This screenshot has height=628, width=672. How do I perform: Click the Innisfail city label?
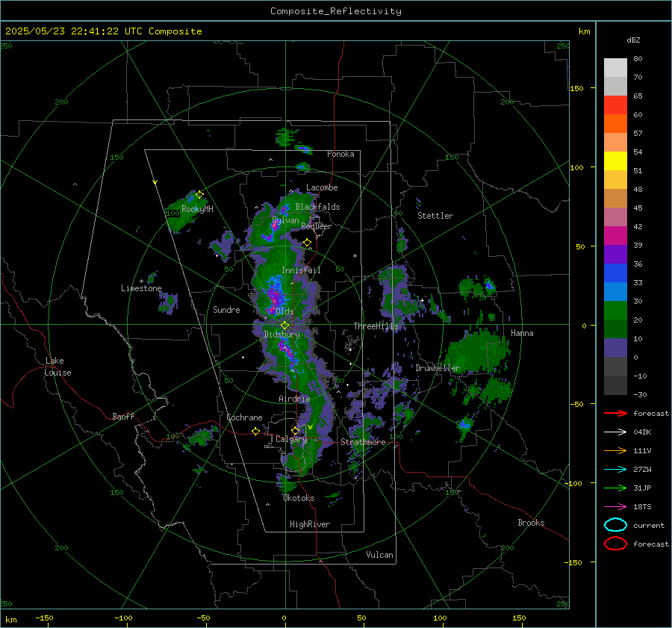[301, 270]
